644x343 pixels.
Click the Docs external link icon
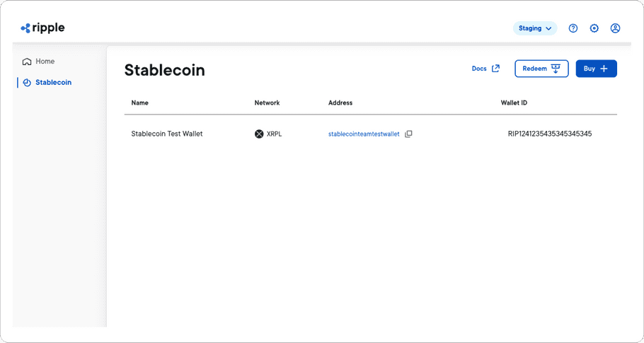(x=495, y=69)
